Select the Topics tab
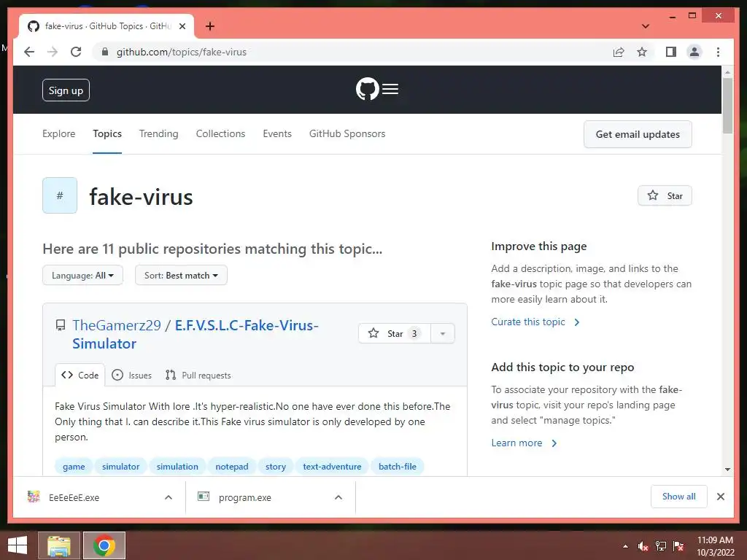 [107, 134]
